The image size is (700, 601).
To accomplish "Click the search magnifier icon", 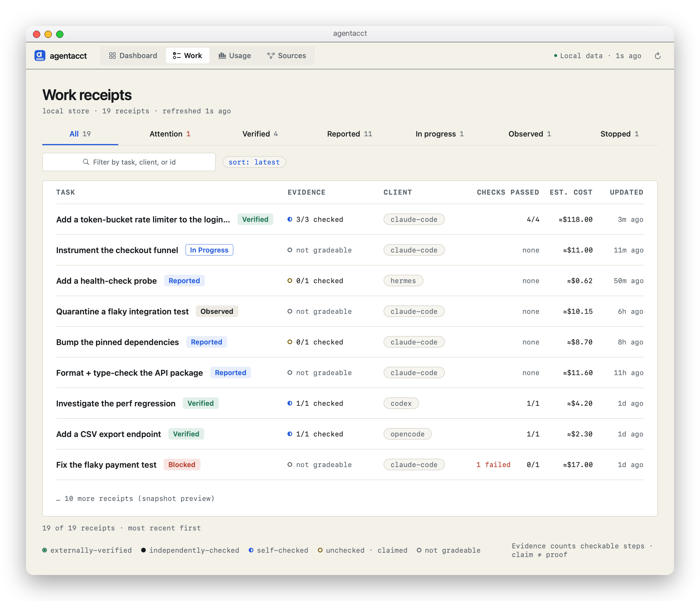I will [x=86, y=162].
